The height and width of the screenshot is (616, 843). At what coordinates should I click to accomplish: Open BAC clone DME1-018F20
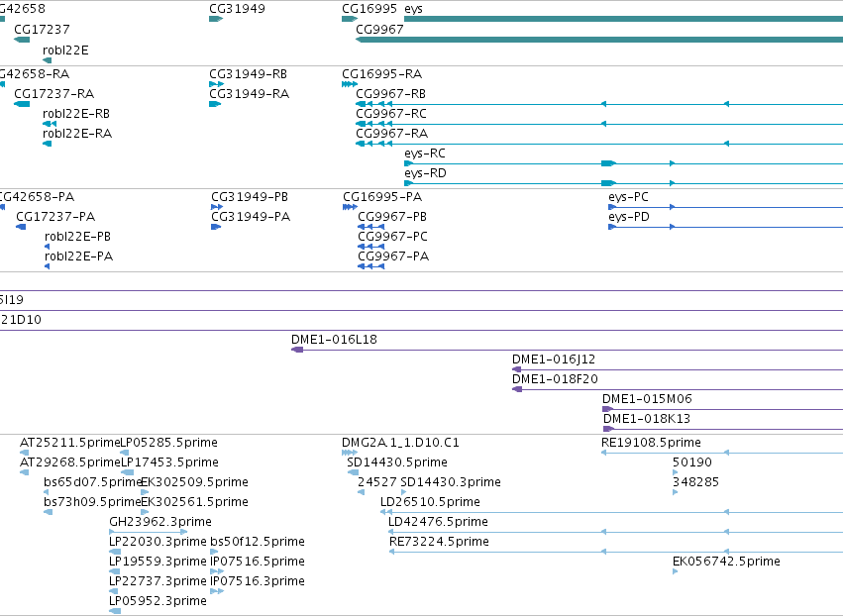[x=556, y=379]
